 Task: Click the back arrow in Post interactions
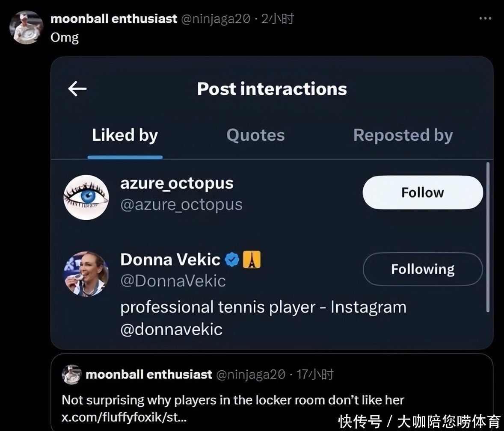pyautogui.click(x=77, y=89)
